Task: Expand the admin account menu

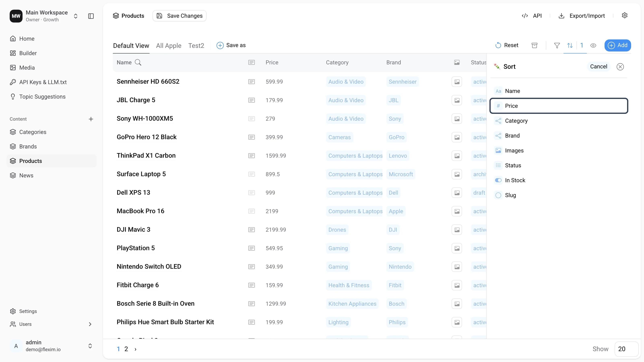Action: coord(90,346)
